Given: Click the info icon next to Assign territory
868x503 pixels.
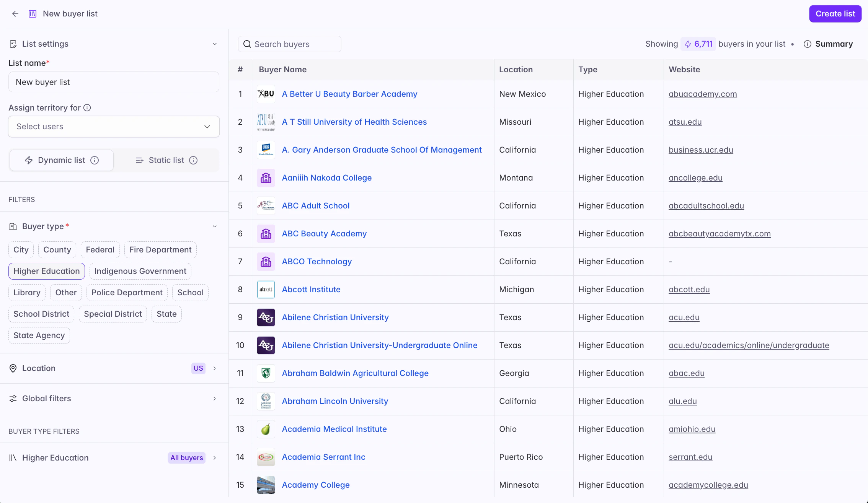Looking at the screenshot, I should coord(87,108).
